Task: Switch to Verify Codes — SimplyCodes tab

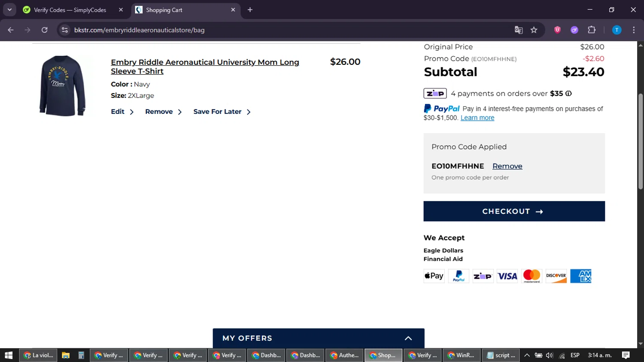Action: [70, 10]
